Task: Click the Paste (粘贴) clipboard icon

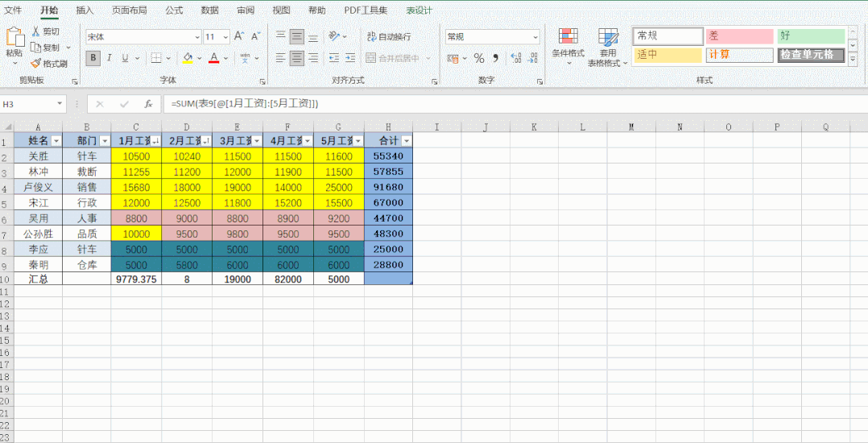Action: coord(15,36)
